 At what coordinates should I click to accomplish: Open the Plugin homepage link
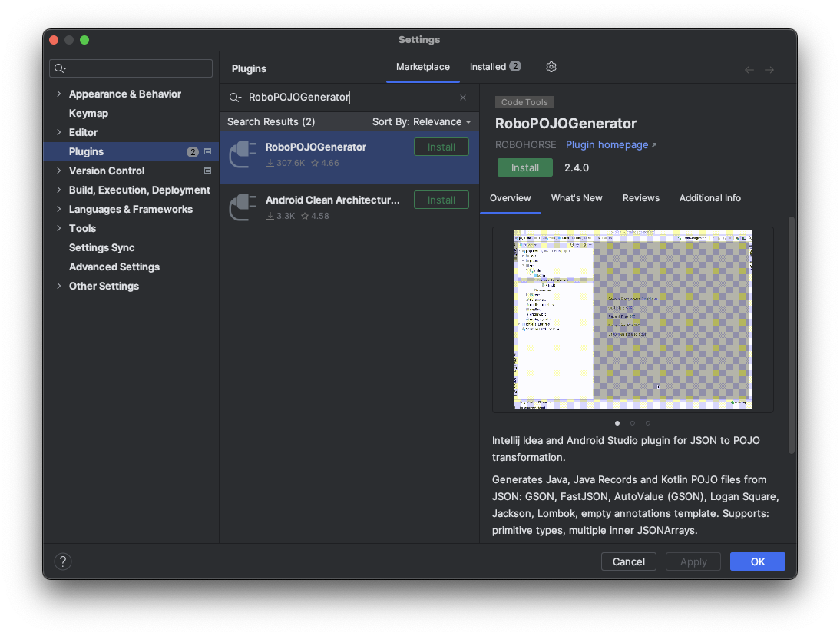click(x=610, y=145)
